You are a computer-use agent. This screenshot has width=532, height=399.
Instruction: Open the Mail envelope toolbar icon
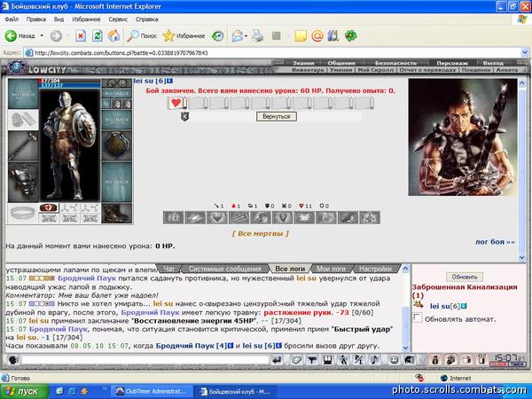coord(238,35)
